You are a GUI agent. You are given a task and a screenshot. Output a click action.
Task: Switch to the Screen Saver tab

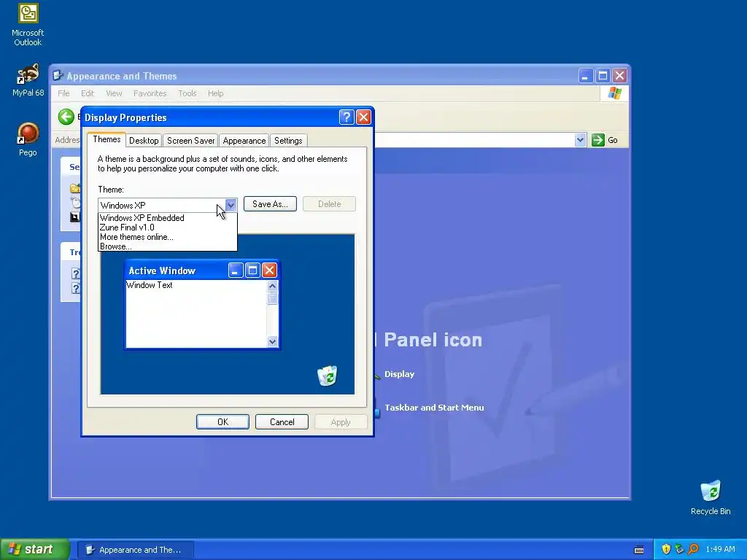tap(190, 141)
